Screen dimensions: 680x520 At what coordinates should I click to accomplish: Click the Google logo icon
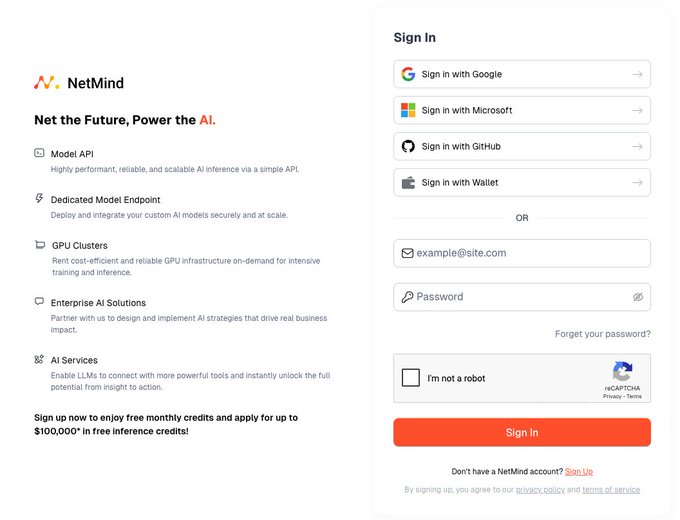tap(408, 74)
